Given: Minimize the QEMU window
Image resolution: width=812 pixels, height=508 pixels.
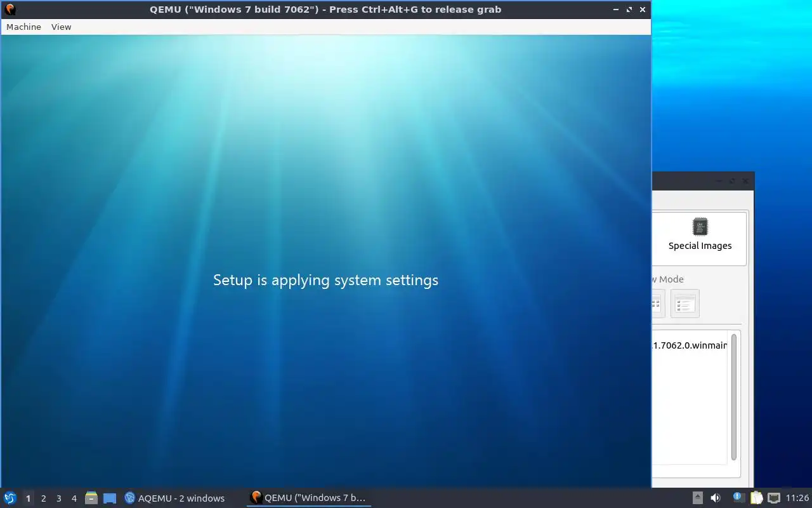Looking at the screenshot, I should pyautogui.click(x=616, y=10).
